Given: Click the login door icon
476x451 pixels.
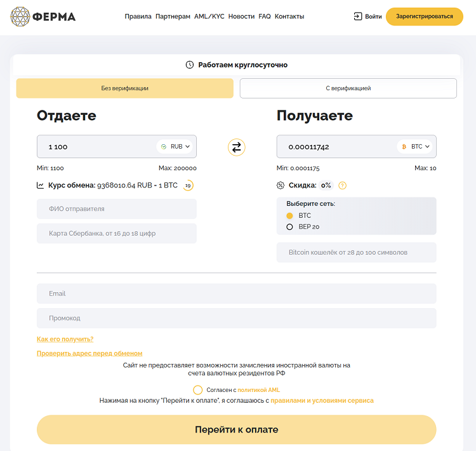Looking at the screenshot, I should click(358, 17).
